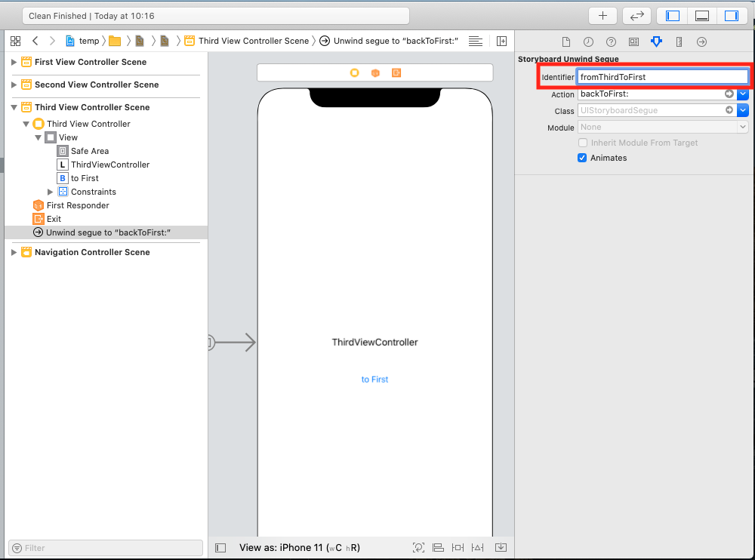Open the Identity inspector tab
This screenshot has height=560, width=755.
[633, 42]
